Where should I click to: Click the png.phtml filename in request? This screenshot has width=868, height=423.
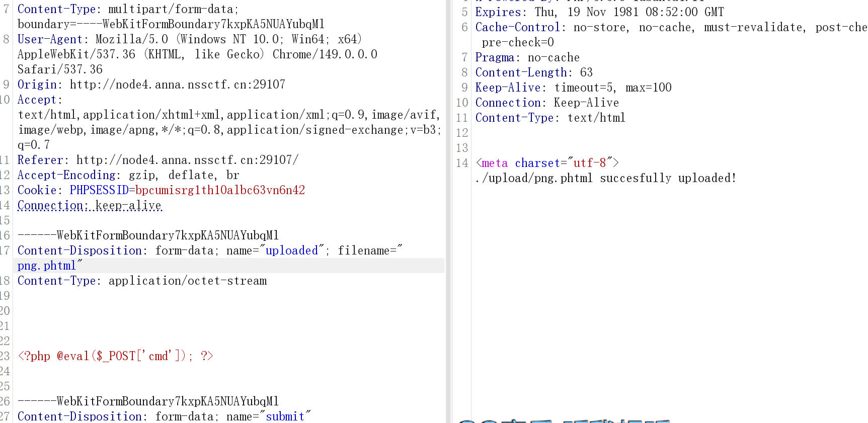click(x=47, y=266)
